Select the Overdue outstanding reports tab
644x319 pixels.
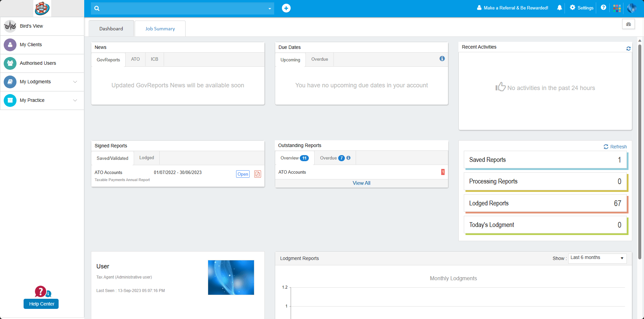point(335,158)
